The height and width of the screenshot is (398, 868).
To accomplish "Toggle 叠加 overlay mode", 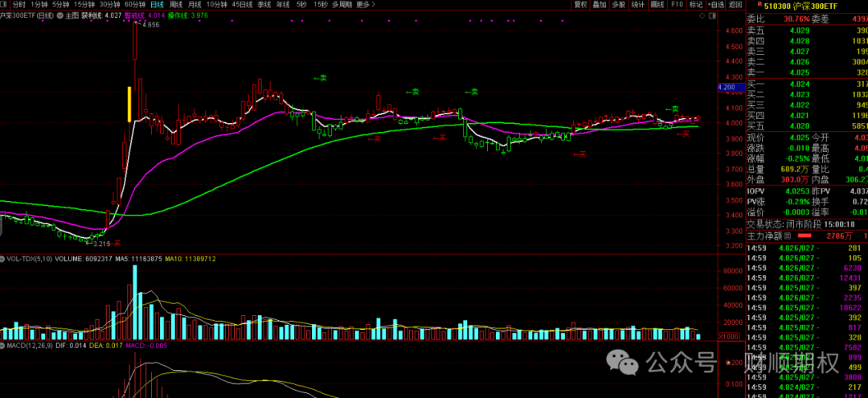I will click(600, 5).
